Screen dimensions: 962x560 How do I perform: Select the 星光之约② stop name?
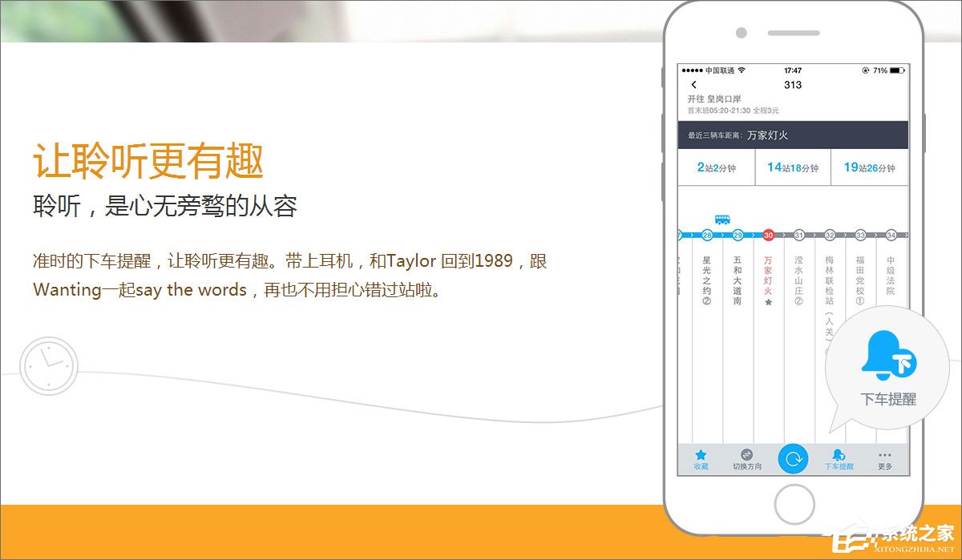707,280
